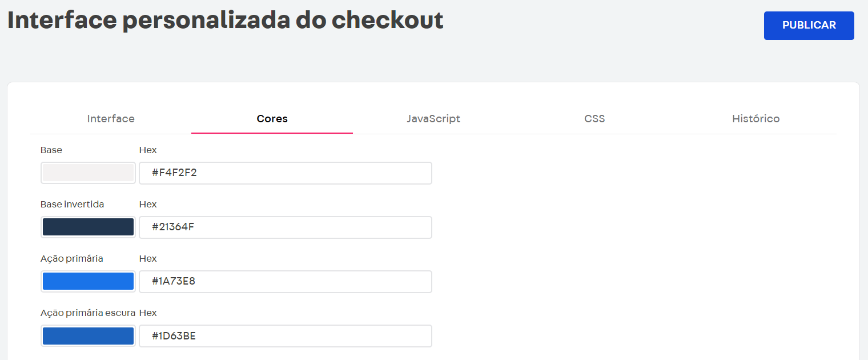View the Histórico tab
868x360 pixels.
(x=756, y=118)
